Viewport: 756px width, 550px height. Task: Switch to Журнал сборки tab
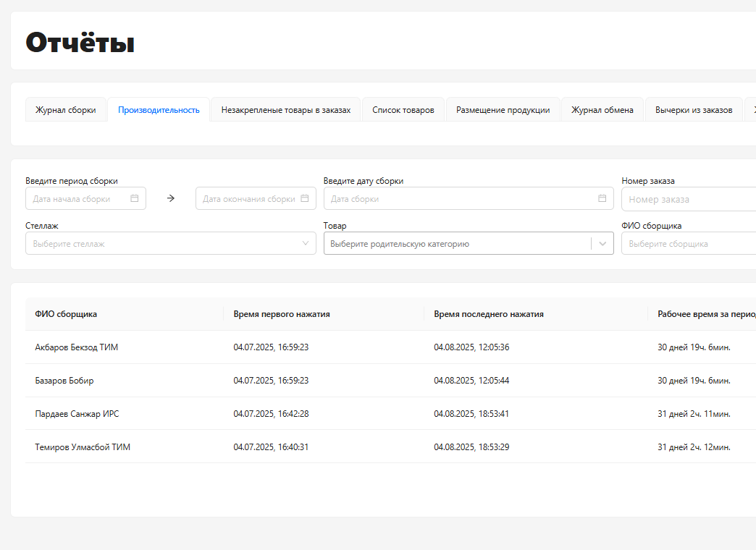click(66, 110)
